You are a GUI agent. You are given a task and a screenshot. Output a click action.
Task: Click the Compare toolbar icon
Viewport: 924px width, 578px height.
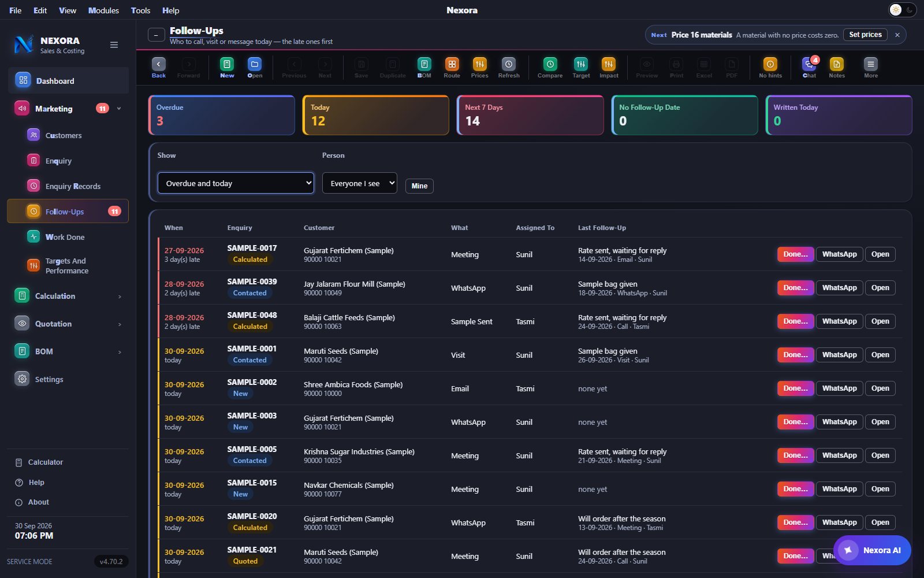point(550,67)
